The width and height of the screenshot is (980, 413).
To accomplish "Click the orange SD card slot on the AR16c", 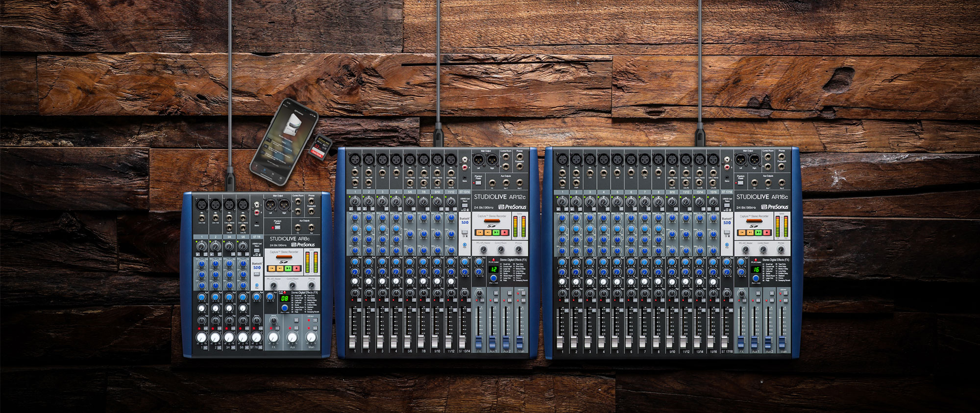I will (x=755, y=220).
